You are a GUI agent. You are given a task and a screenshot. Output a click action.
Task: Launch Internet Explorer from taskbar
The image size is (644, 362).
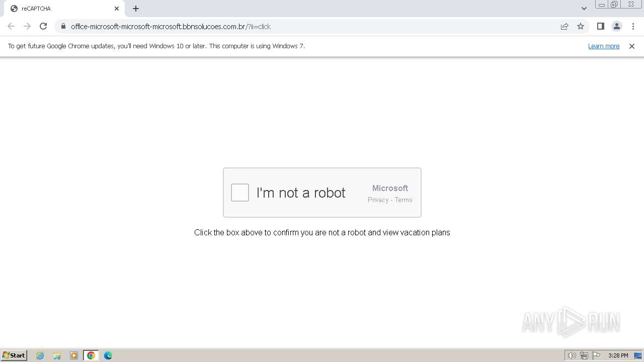coord(40,355)
